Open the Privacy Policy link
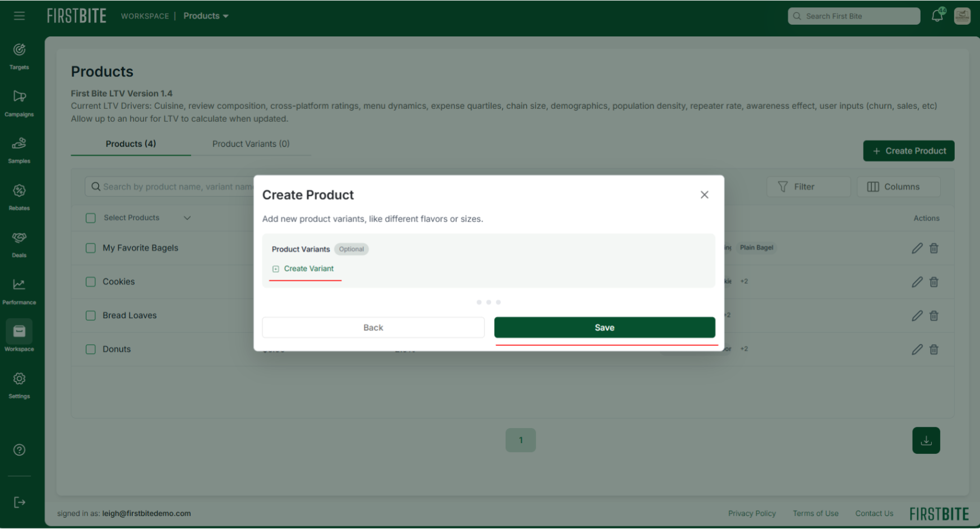 pos(752,513)
